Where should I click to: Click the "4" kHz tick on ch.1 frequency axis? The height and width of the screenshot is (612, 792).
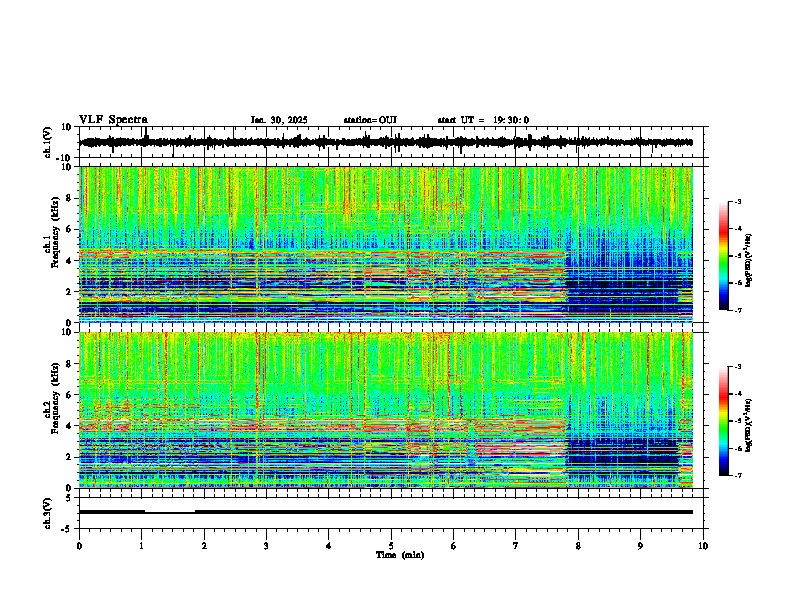pyautogui.click(x=70, y=261)
